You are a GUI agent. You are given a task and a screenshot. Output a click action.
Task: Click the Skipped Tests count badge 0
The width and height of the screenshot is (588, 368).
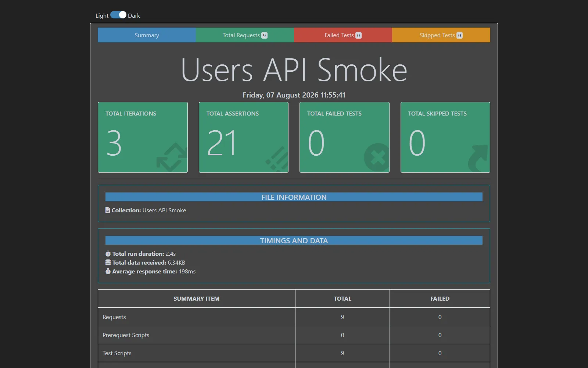tap(459, 35)
